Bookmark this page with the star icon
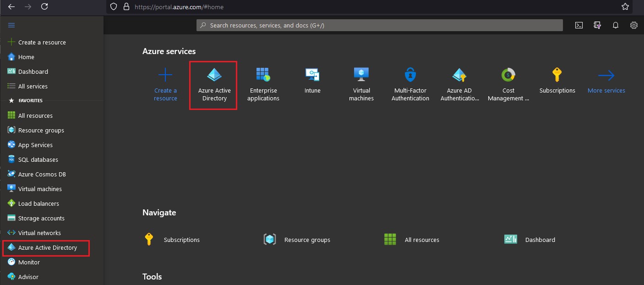Viewport: 644px width, 285px height. [625, 7]
